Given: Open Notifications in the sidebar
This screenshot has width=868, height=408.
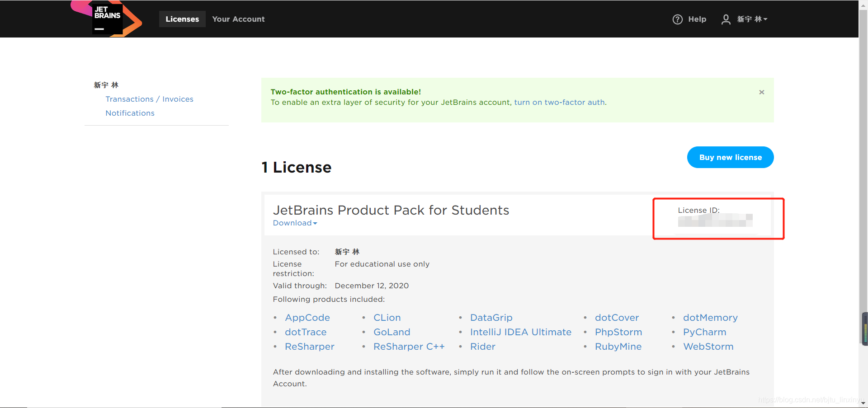Looking at the screenshot, I should point(130,113).
